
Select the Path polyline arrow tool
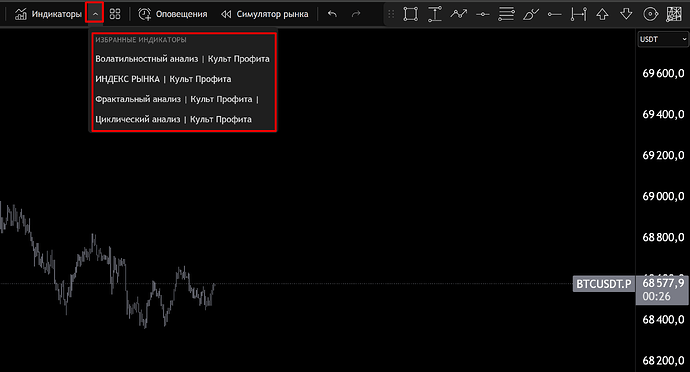pyautogui.click(x=459, y=14)
